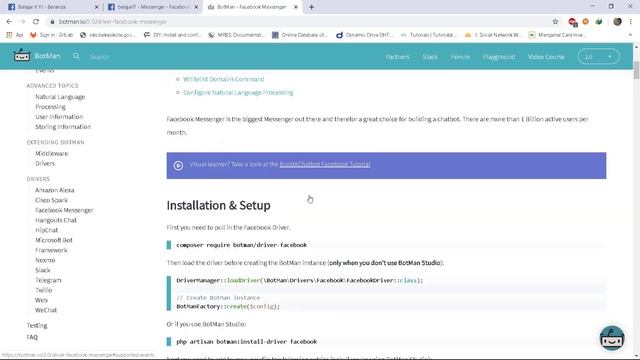The image size is (640, 360).
Task: Select Twilio driver in sidebar
Action: 44,290
